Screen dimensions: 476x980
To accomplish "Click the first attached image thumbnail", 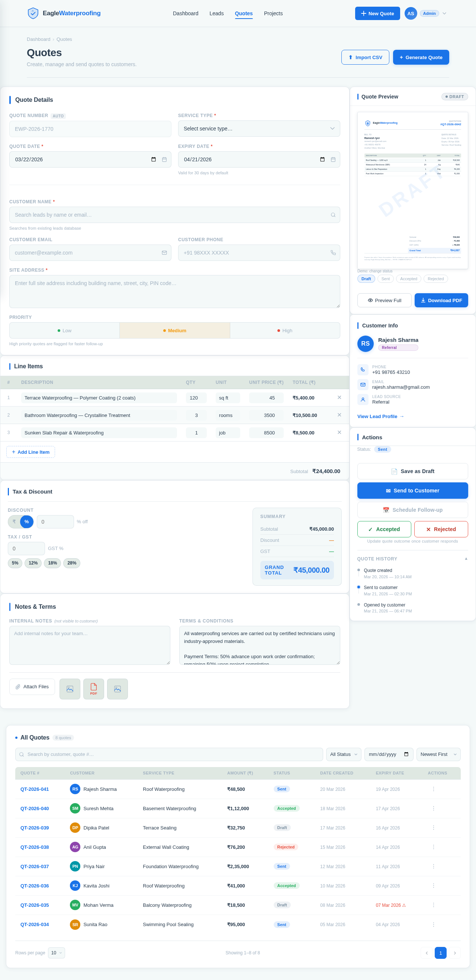I will (x=70, y=689).
